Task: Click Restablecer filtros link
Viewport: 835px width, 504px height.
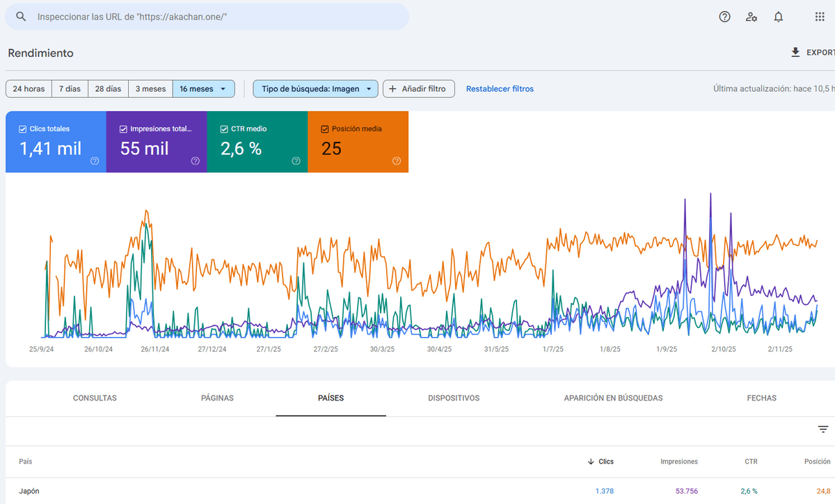Action: [x=500, y=89]
